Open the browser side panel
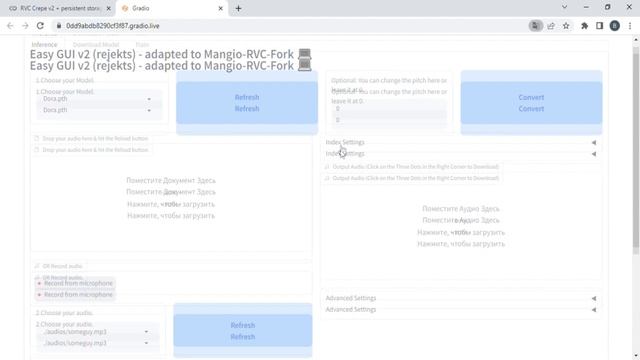The image size is (640, 360). [x=600, y=26]
